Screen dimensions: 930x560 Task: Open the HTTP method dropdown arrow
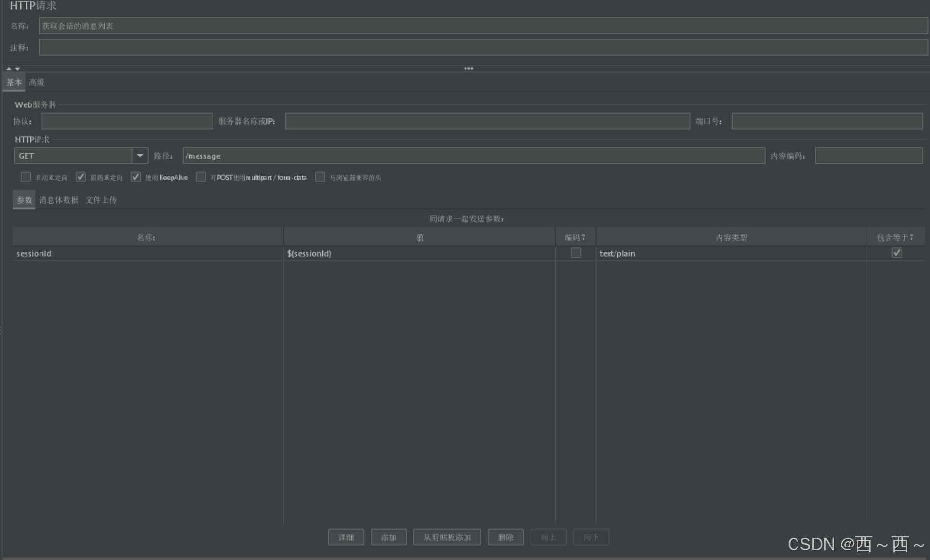(x=140, y=156)
